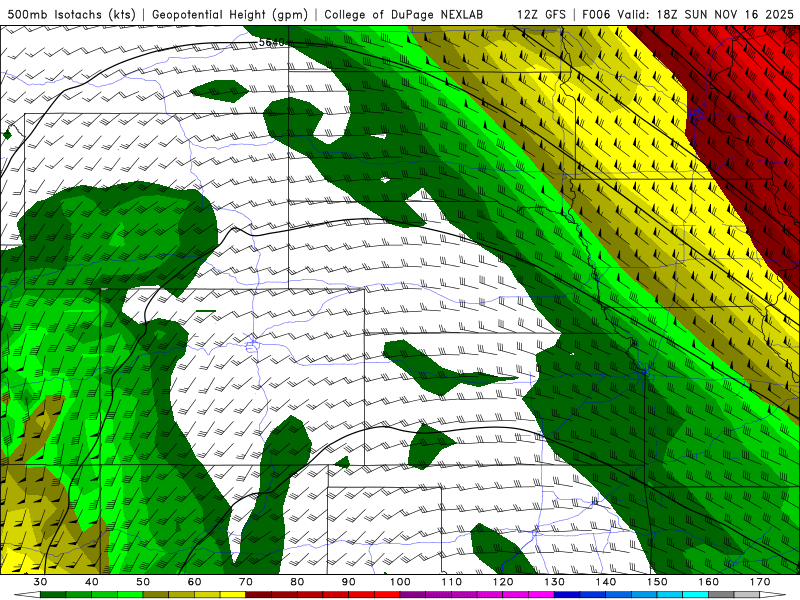Image resolution: width=800 pixels, height=600 pixels.
Task: Click the '60' value on the color scale
Action: [194, 582]
